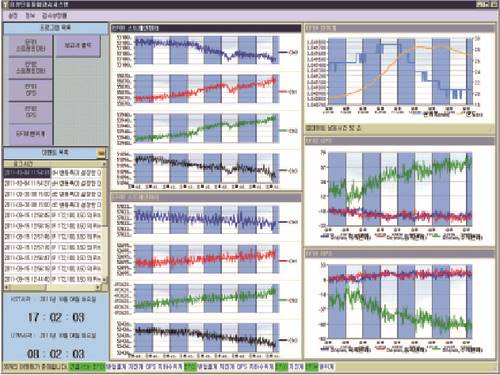Click the orange line legend marker in the top-right chart
This screenshot has height=375, width=500.
(x=461, y=114)
